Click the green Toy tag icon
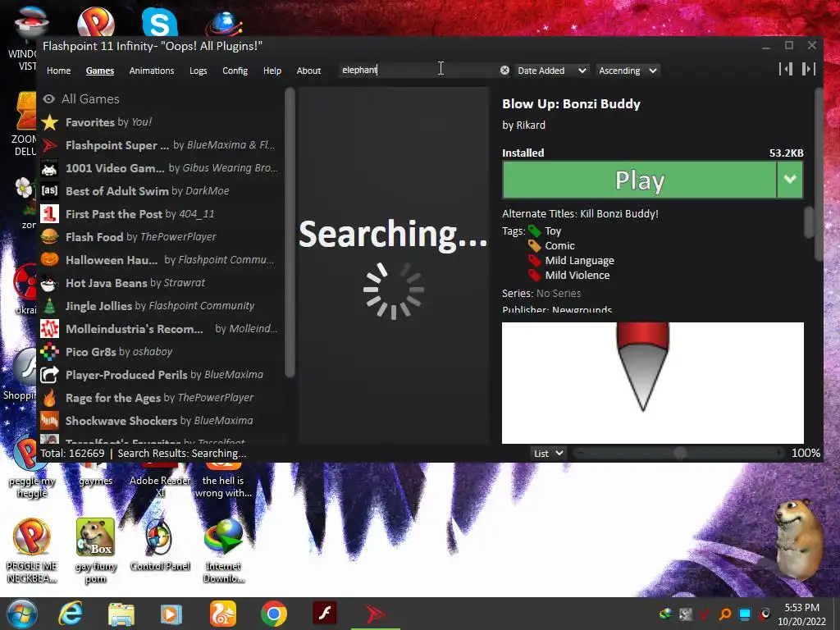Image resolution: width=840 pixels, height=630 pixels. 535,231
